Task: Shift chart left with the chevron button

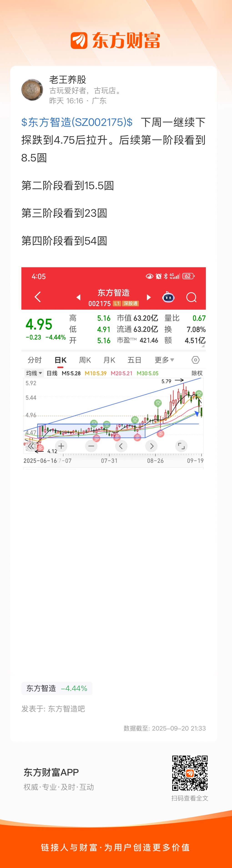Action: point(121,446)
